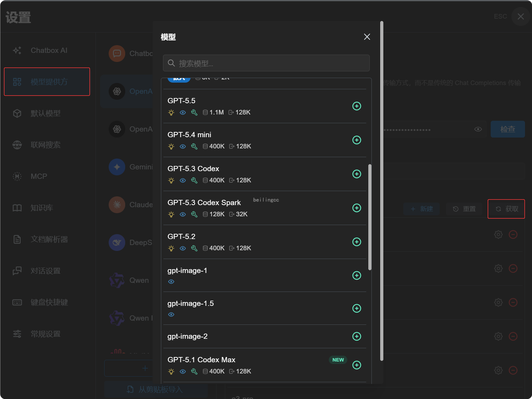This screenshot has width=532, height=399.
Task: Click the lightbulb icon under GPT-5.3 Codex Spark
Action: [171, 214]
